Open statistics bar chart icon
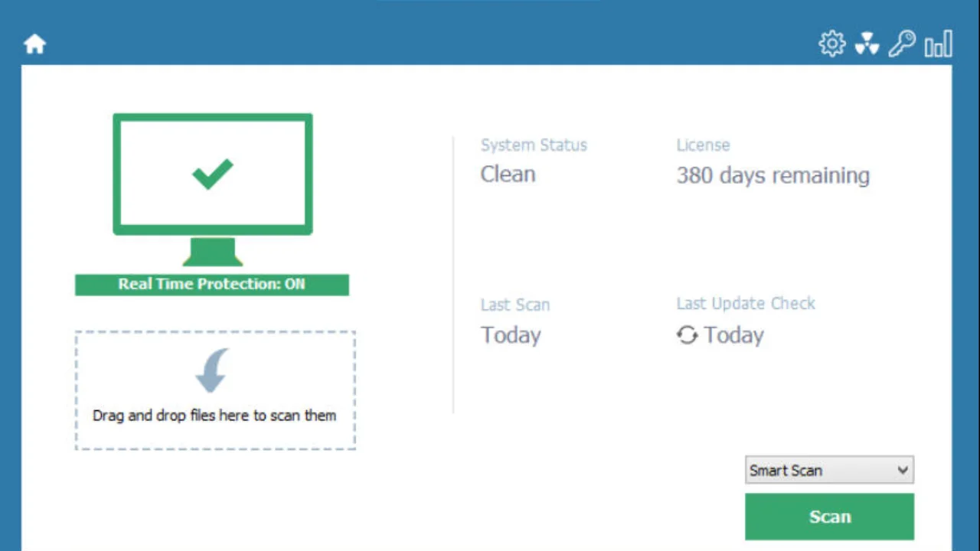Viewport: 980px width, 551px height. coord(938,44)
